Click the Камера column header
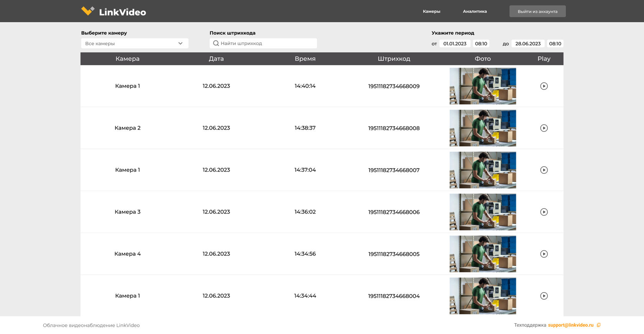 [x=128, y=59]
